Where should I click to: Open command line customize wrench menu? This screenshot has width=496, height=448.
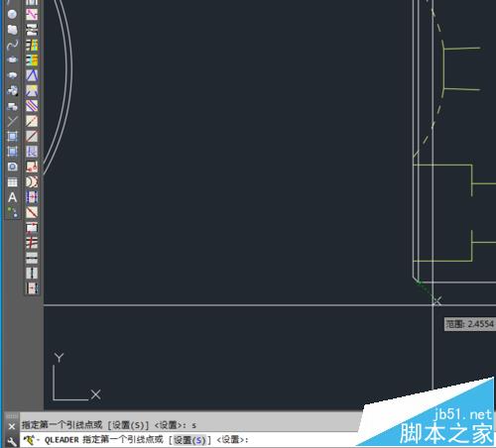click(x=12, y=441)
